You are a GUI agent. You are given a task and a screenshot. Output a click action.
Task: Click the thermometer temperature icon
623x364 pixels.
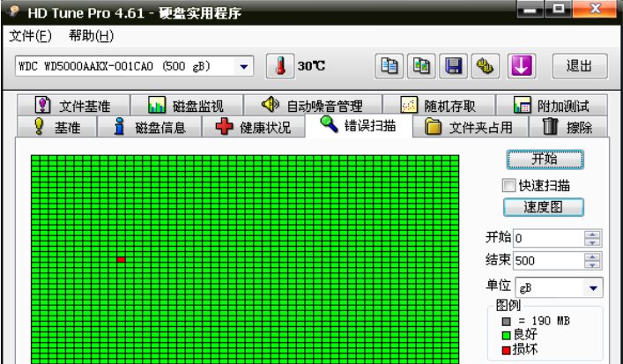[x=280, y=66]
